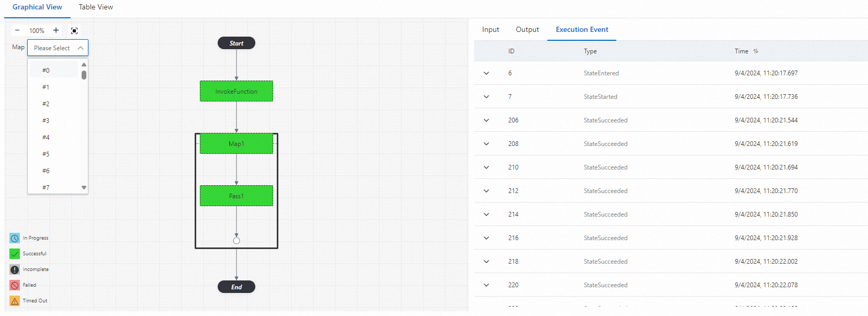
Task: Choose map iteration #3 from list
Action: click(46, 121)
